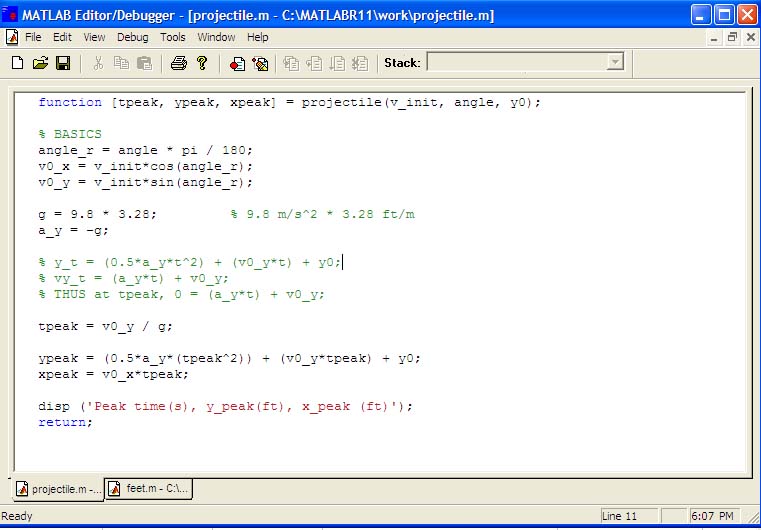Click the Continue debug icon
The height and width of the screenshot is (530, 761).
tap(337, 64)
